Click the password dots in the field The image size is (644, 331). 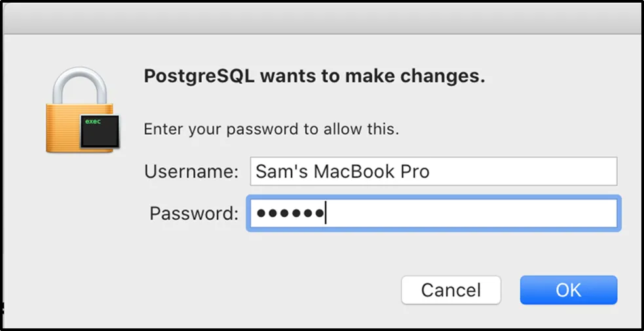pos(290,214)
